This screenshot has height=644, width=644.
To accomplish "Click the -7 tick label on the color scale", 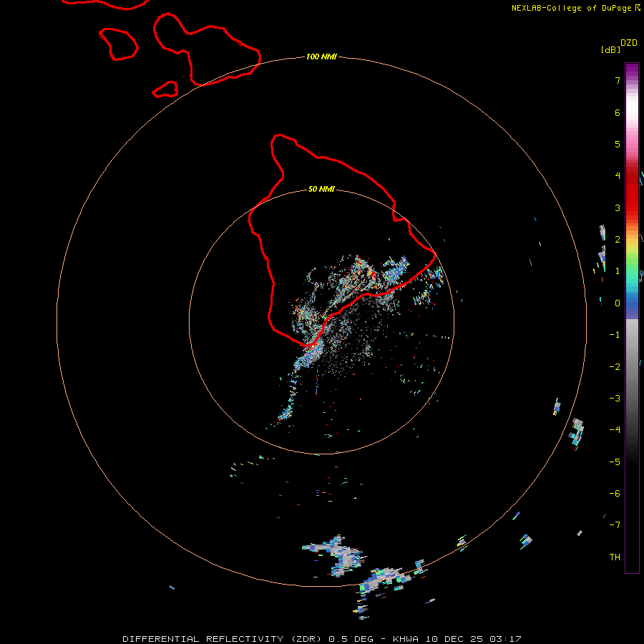I will (615, 525).
